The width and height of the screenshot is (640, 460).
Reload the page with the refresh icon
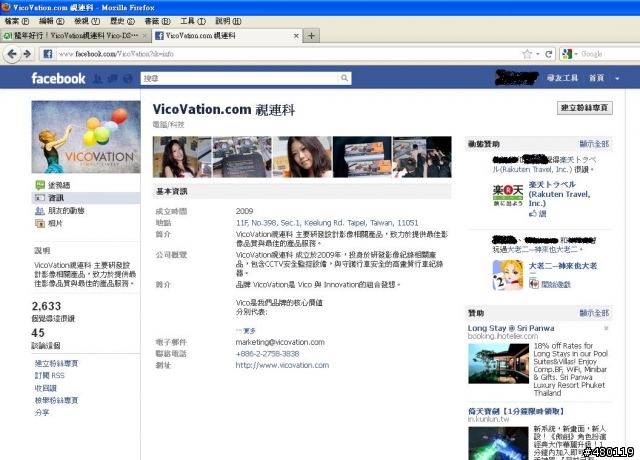tap(549, 54)
